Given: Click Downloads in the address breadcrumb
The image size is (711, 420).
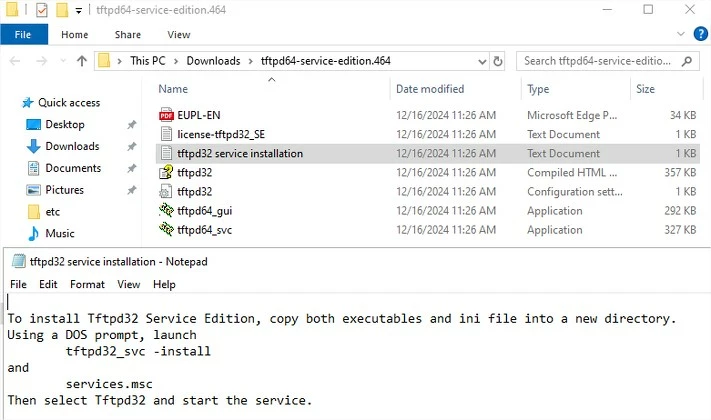Looking at the screenshot, I should pos(213,61).
